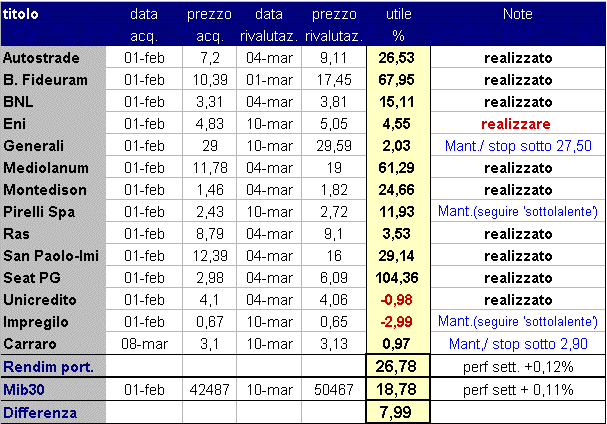Select the 29,59 revaluation price cell

tap(334, 146)
